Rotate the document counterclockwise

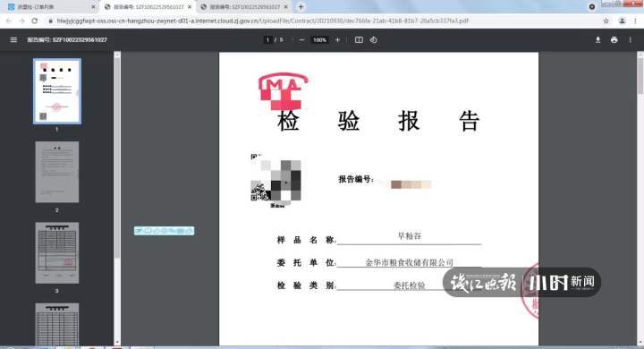coord(373,40)
